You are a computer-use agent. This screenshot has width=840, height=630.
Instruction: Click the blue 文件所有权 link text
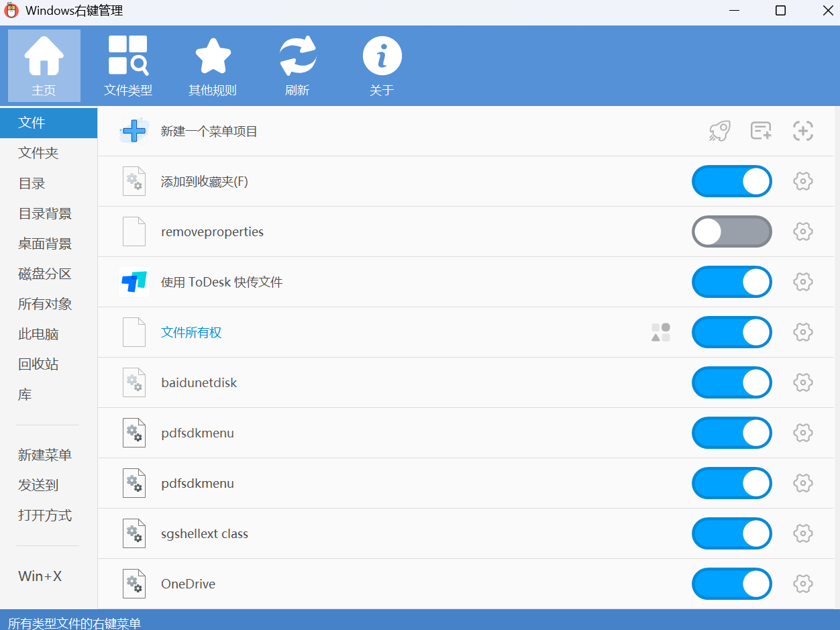191,332
